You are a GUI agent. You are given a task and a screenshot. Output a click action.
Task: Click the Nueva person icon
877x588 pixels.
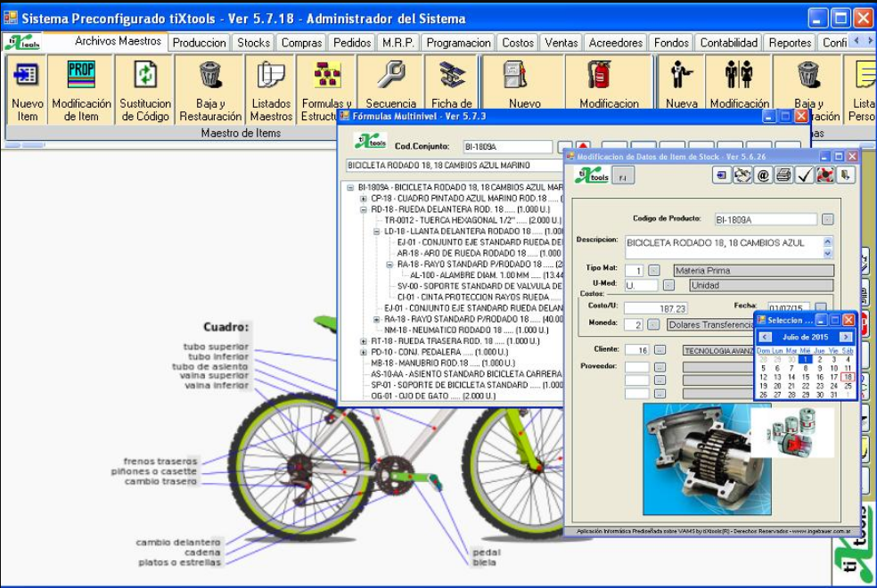click(681, 74)
